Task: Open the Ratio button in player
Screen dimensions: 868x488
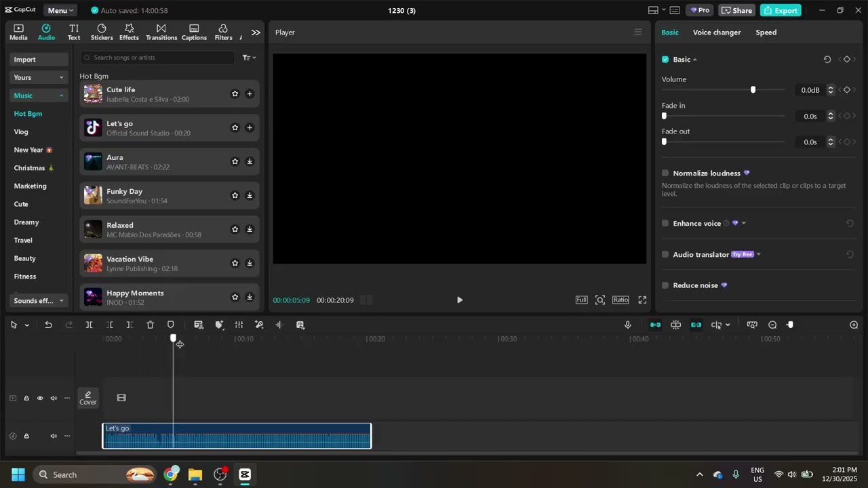Action: click(620, 300)
